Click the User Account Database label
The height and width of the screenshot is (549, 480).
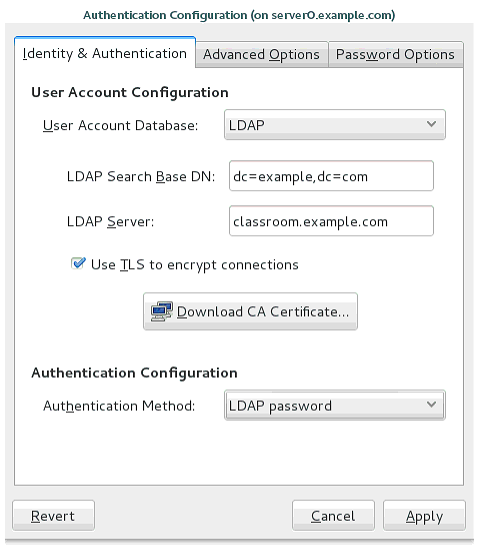point(120,125)
